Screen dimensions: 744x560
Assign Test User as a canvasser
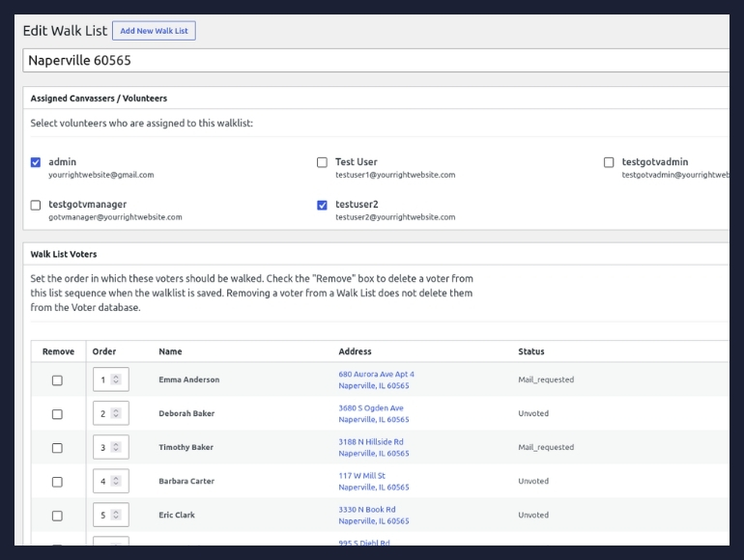(x=322, y=162)
